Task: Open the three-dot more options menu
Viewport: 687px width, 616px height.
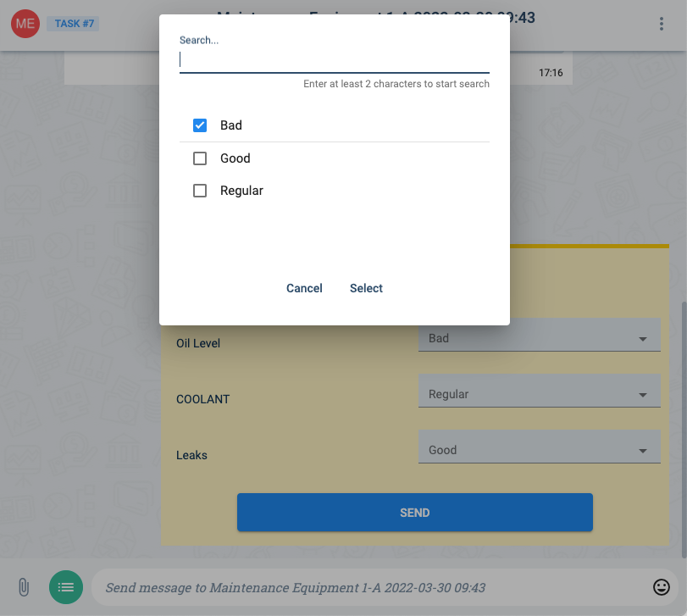Action: pos(661,24)
